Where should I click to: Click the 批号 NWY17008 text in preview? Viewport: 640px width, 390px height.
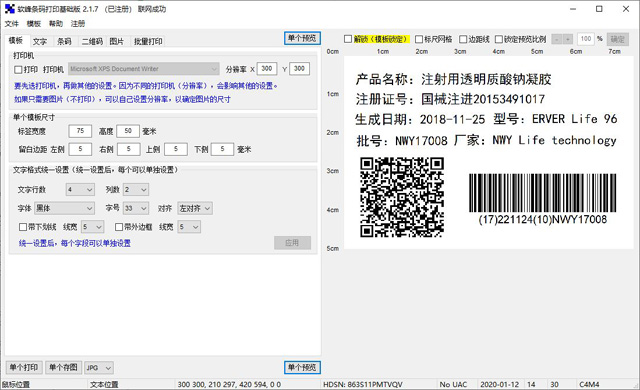tap(402, 141)
